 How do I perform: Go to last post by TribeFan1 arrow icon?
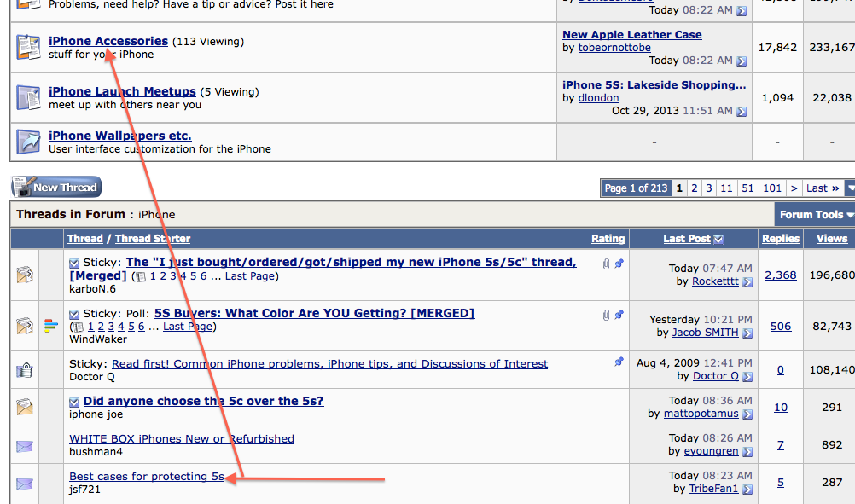[x=747, y=490]
